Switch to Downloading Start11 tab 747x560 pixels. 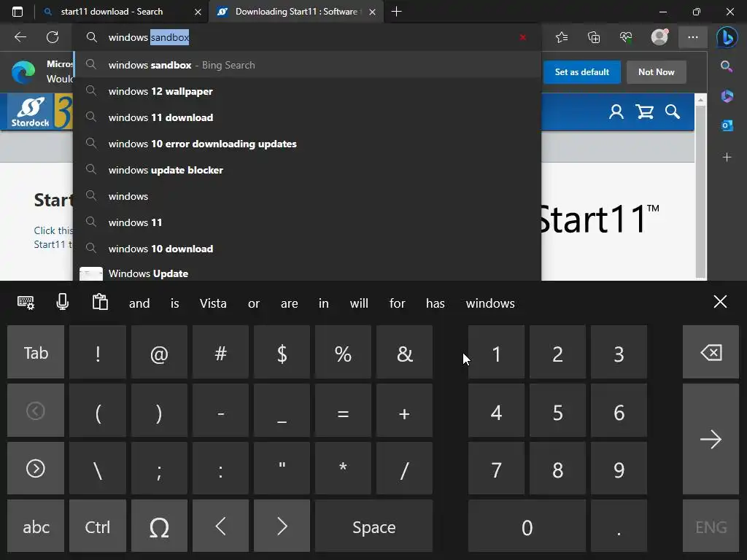point(295,12)
